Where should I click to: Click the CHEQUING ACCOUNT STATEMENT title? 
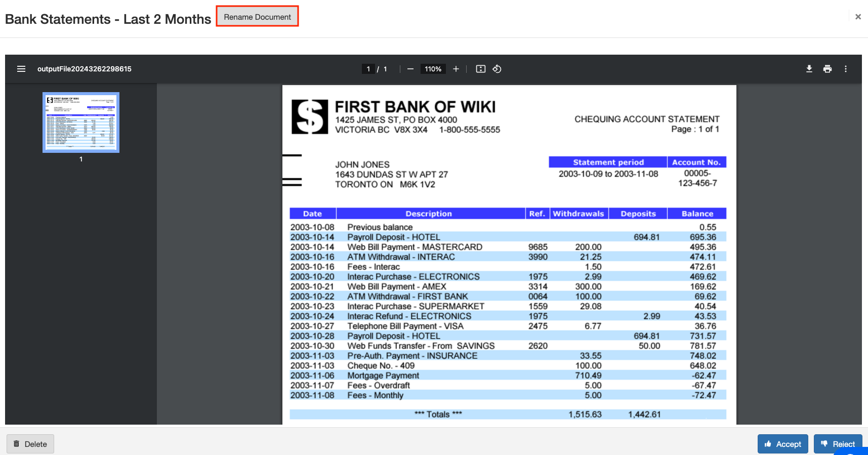(x=647, y=119)
